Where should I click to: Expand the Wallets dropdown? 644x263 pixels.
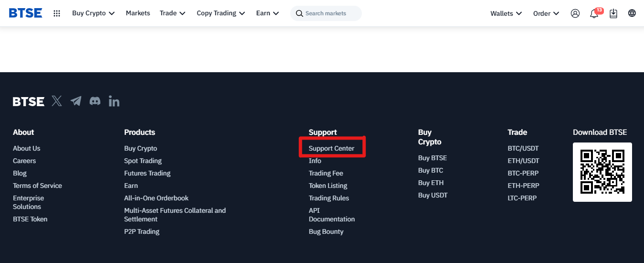[x=506, y=13]
